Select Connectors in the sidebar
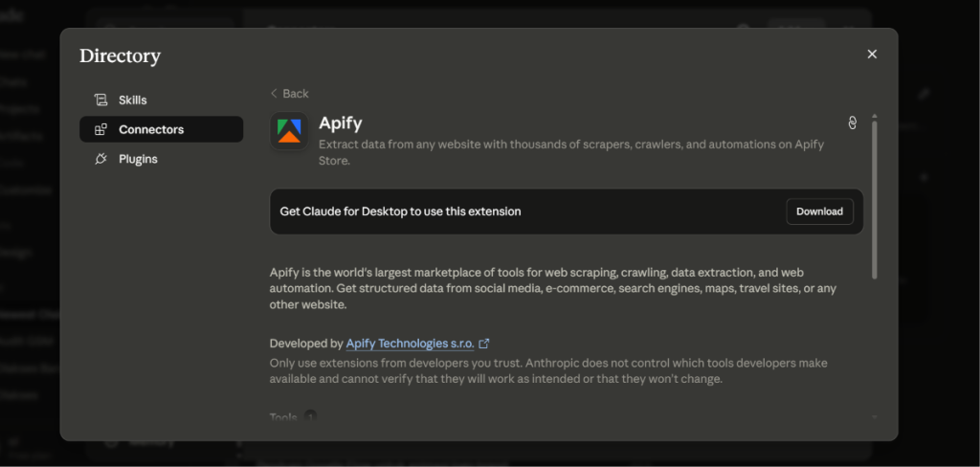 coord(161,129)
